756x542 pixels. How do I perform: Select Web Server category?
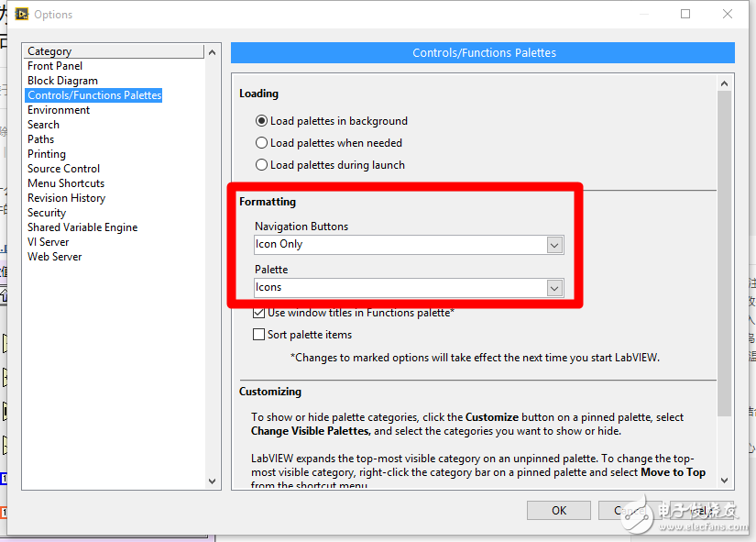[x=54, y=257]
